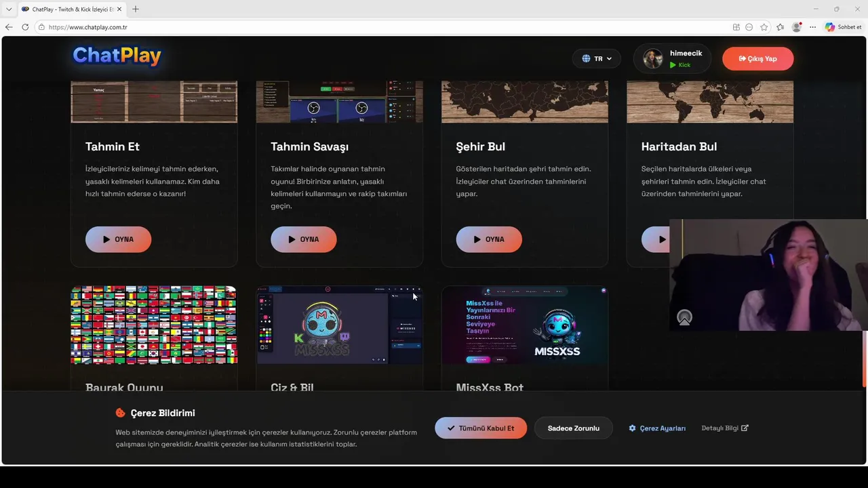Open the flags game thumbnail
This screenshot has height=488, width=868.
(x=154, y=325)
